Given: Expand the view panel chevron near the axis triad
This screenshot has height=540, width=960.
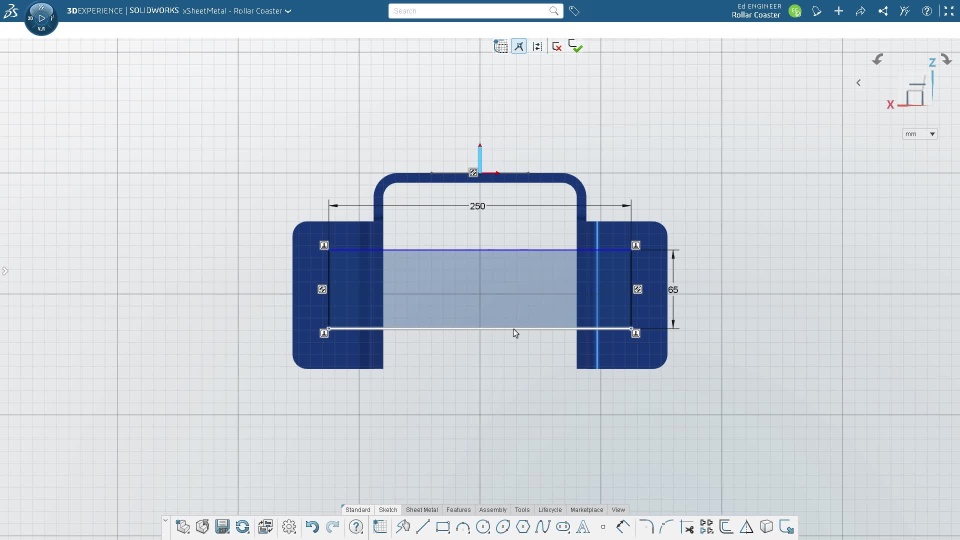Looking at the screenshot, I should (x=858, y=83).
